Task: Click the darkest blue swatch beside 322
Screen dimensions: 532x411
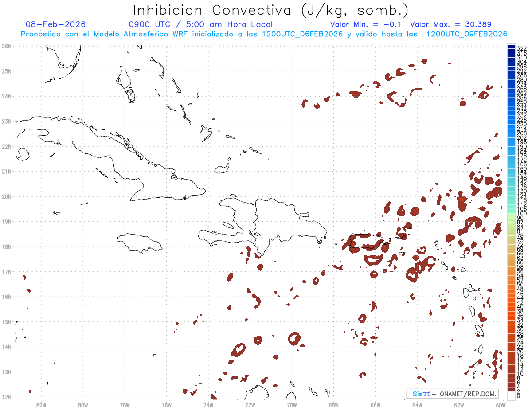Action: [511, 47]
